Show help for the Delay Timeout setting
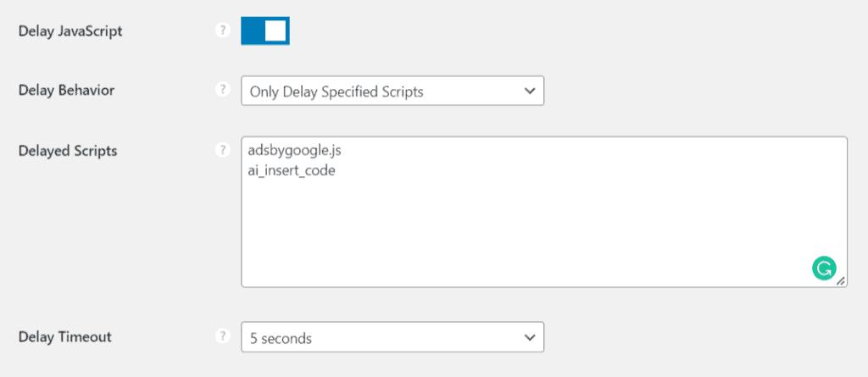The image size is (868, 377). click(223, 336)
